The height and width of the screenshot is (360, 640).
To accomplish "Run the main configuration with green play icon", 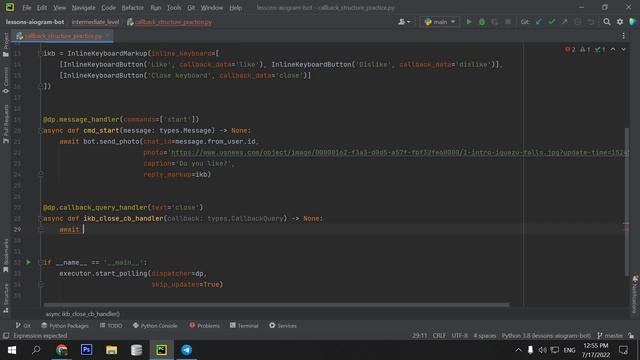I will point(469,22).
